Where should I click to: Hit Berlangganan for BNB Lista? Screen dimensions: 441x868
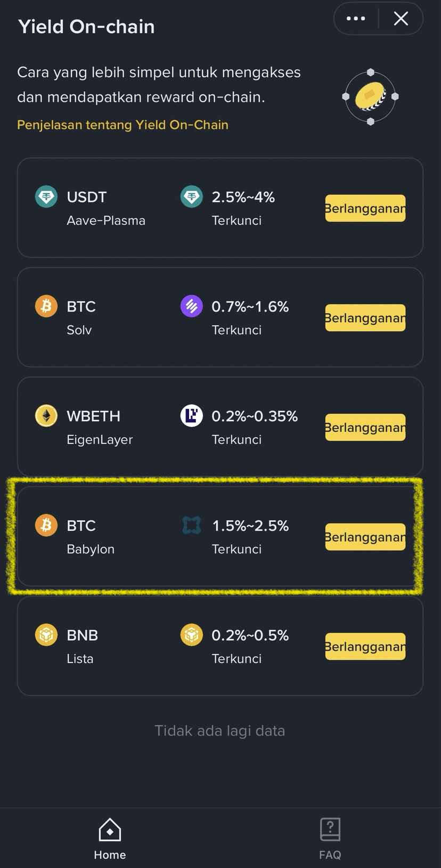tap(365, 646)
